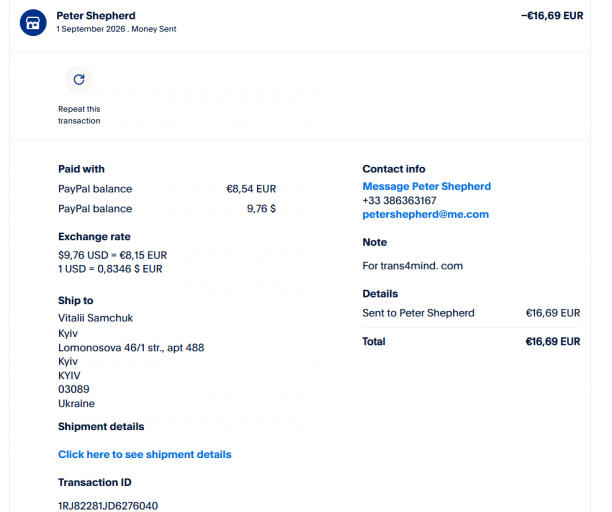The width and height of the screenshot is (612, 512).
Task: Click the 1 September 2026 Money Sent subtitle
Action: (x=116, y=29)
